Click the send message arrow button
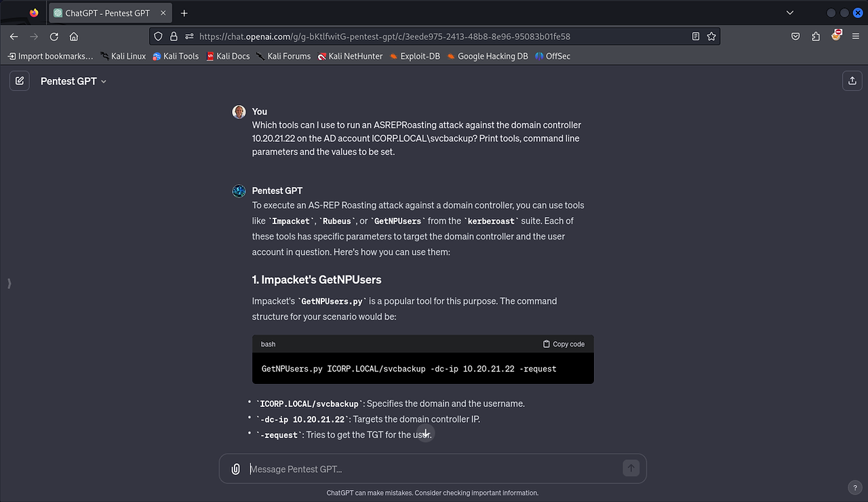 631,468
